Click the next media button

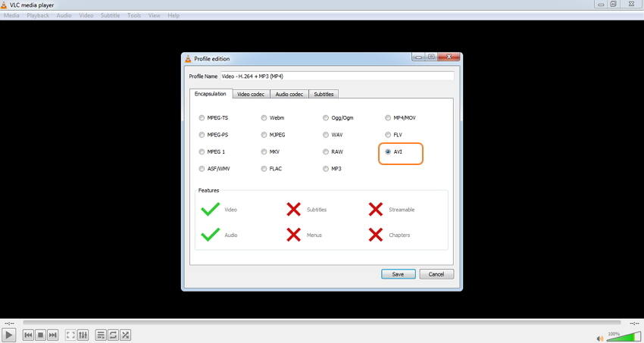[x=52, y=335]
